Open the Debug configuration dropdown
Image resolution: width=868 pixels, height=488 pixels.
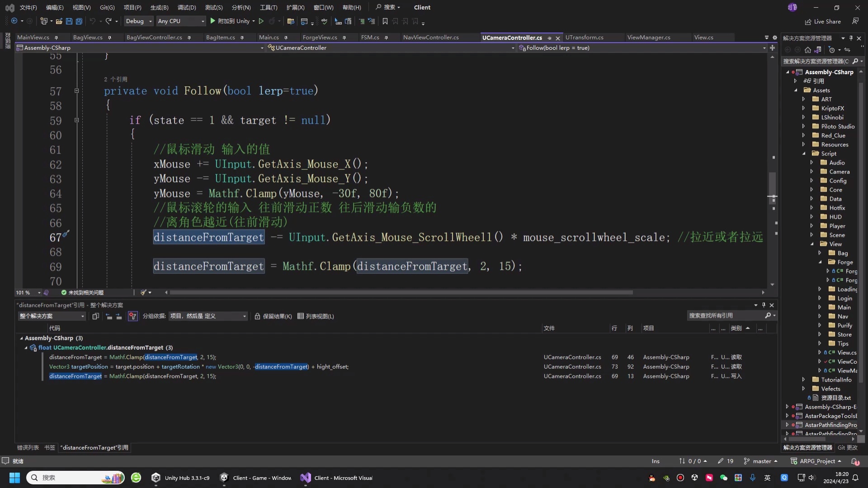(139, 21)
